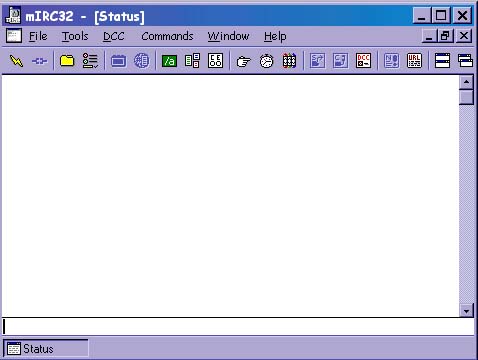
Task: Open the channels list checklist icon
Action: tap(90, 61)
